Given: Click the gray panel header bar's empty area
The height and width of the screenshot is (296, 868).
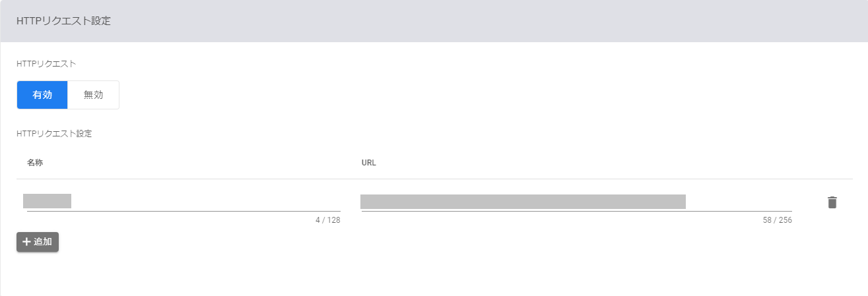Looking at the screenshot, I should pos(462,21).
